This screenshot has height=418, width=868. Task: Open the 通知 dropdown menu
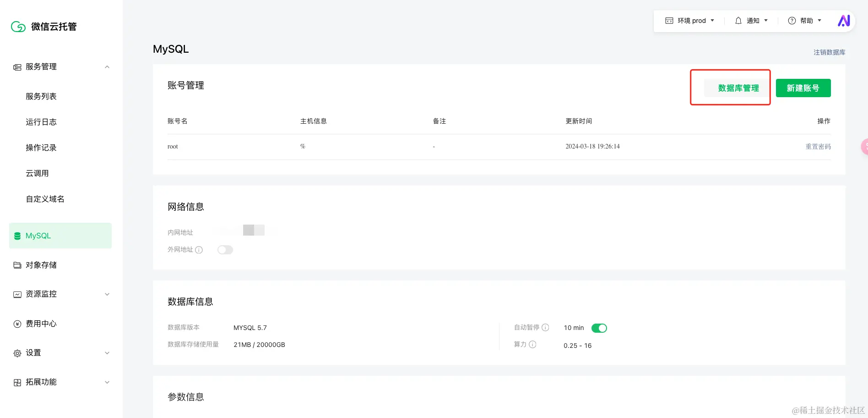tap(751, 21)
